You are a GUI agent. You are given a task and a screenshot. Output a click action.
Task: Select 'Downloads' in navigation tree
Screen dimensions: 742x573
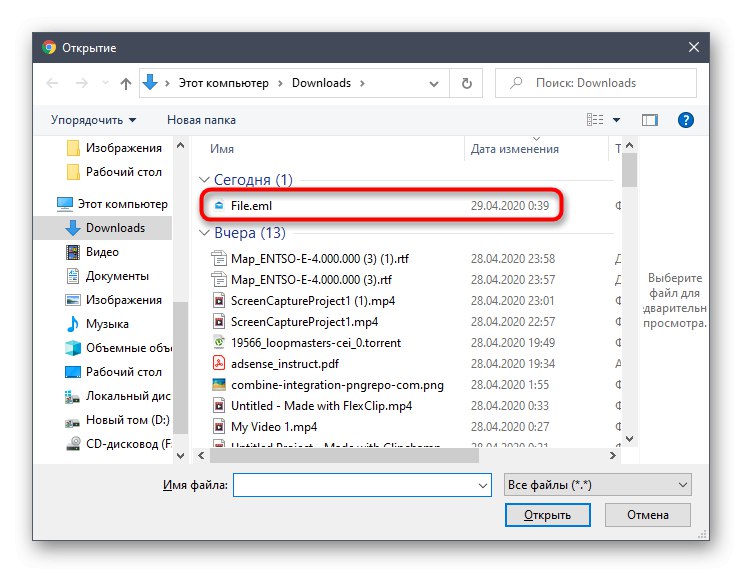(x=105, y=228)
